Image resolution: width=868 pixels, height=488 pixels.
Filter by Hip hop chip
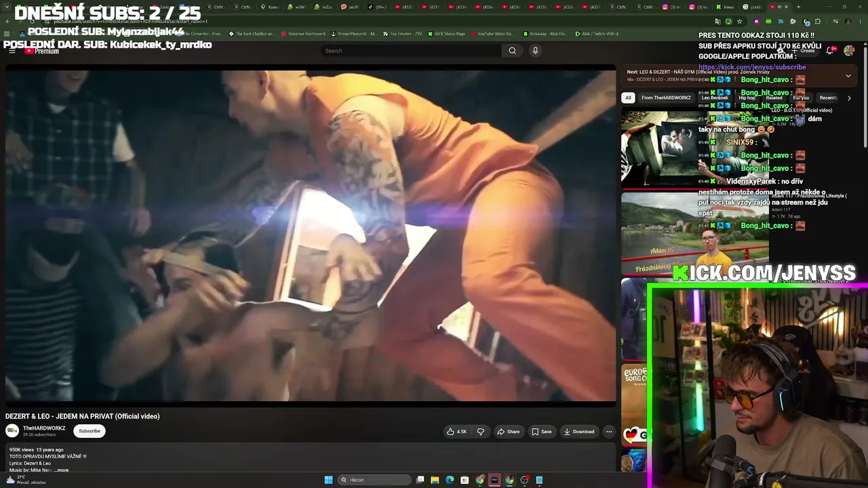[747, 98]
